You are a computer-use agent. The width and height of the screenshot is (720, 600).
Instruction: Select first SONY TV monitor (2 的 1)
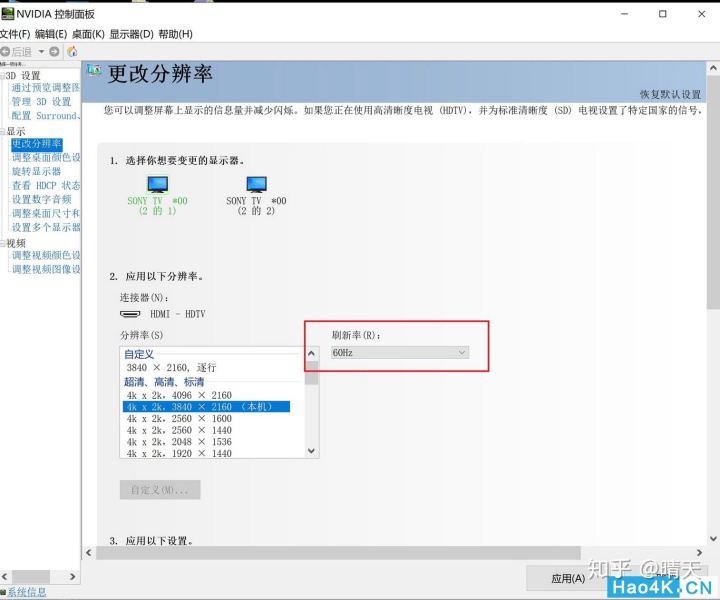[x=158, y=196]
